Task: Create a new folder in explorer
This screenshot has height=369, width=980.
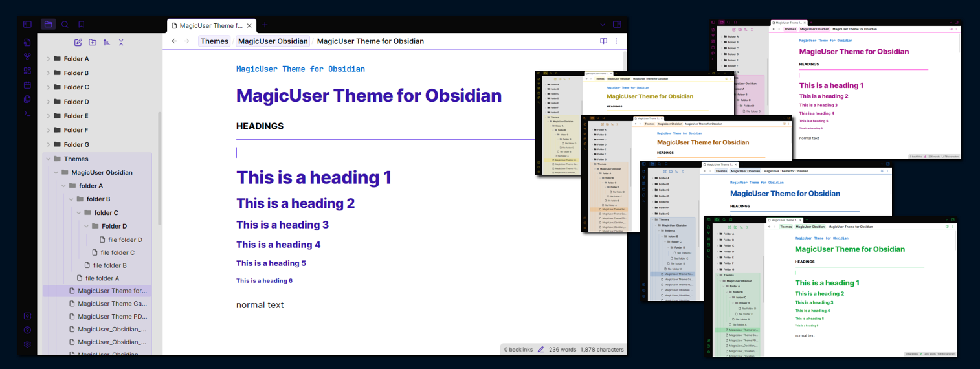Action: (93, 43)
